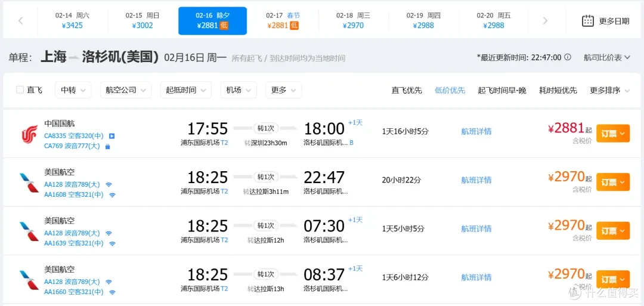Click the luggage icon next to CA769
644x306 pixels.
(x=107, y=146)
